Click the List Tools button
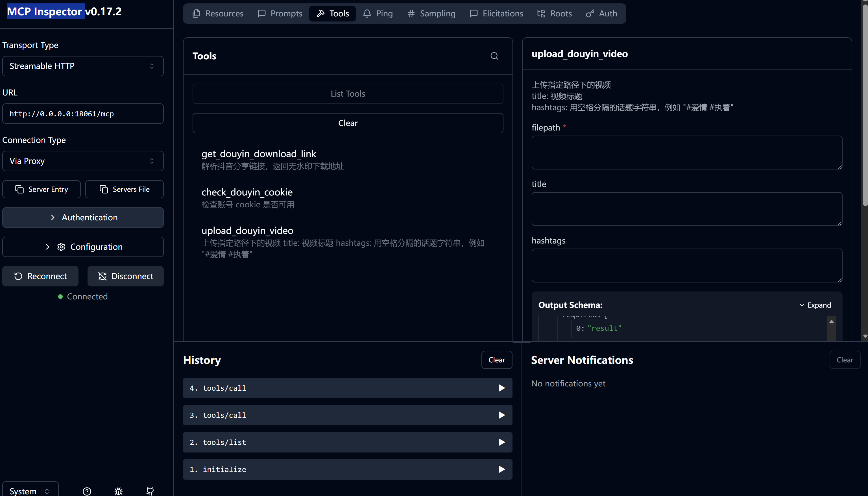This screenshot has height=496, width=868. pos(348,94)
